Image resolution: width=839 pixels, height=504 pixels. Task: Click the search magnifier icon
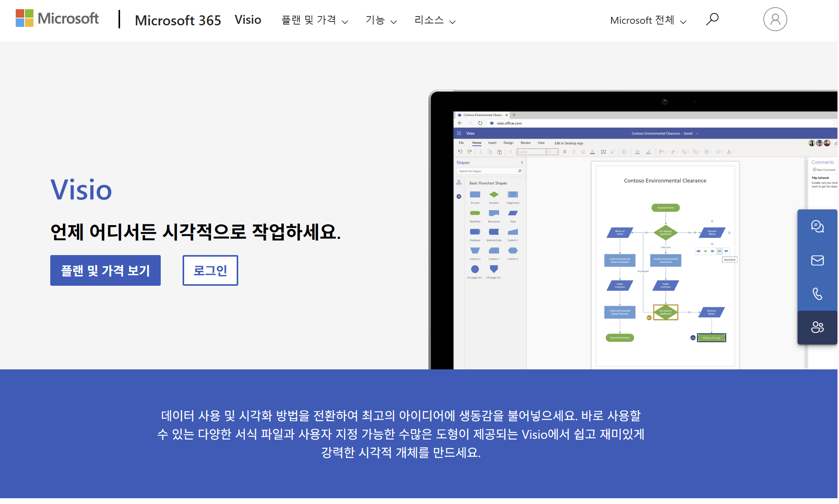point(712,19)
